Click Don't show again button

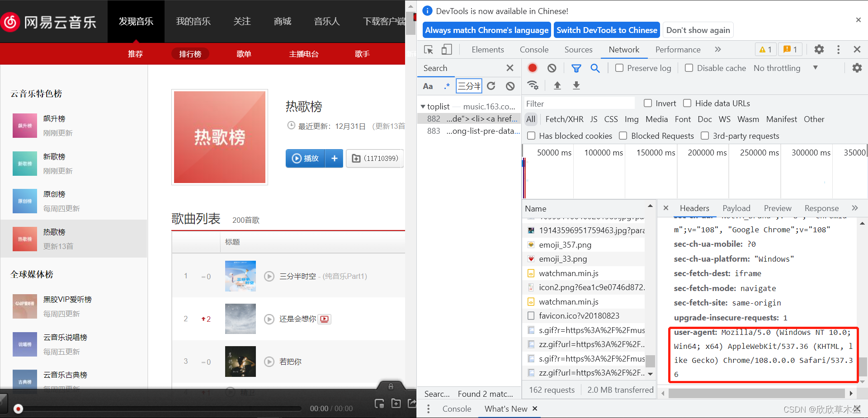click(x=698, y=30)
